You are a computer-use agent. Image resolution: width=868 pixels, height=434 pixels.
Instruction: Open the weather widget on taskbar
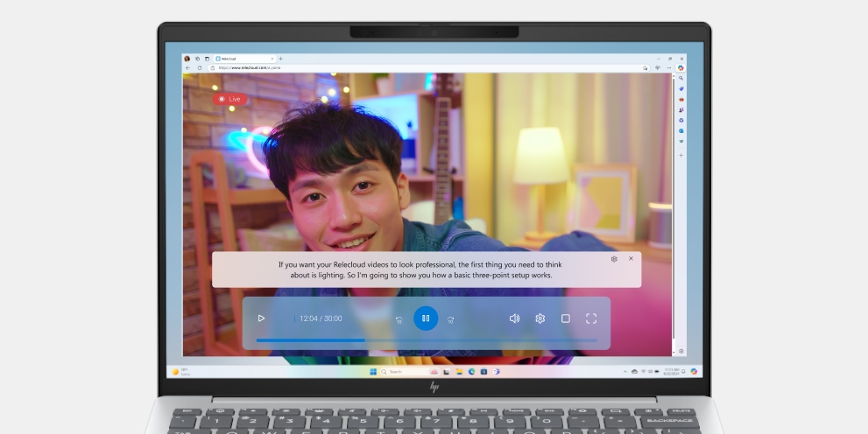point(181,372)
